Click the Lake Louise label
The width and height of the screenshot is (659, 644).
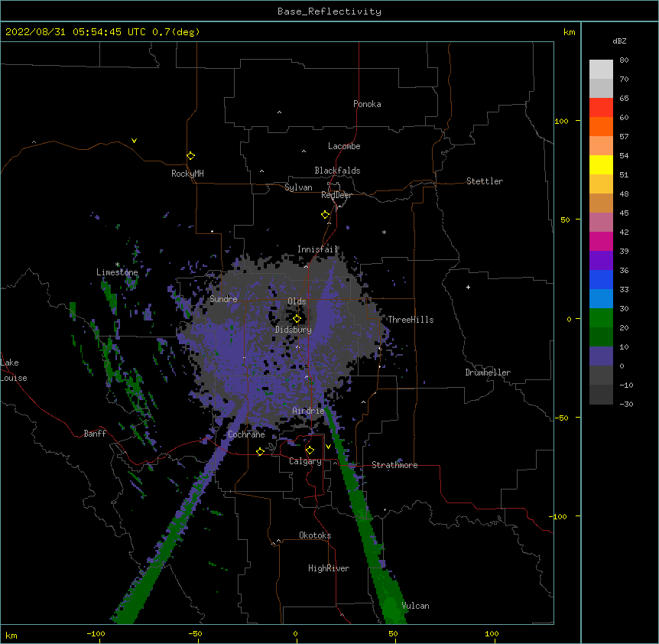point(14,370)
